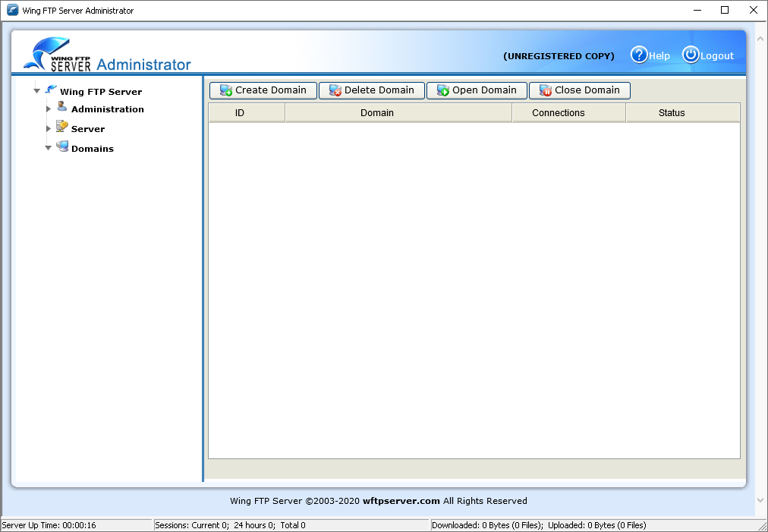The width and height of the screenshot is (768, 532).
Task: Click the (UNREGISTERED COPY) label
Action: point(559,56)
